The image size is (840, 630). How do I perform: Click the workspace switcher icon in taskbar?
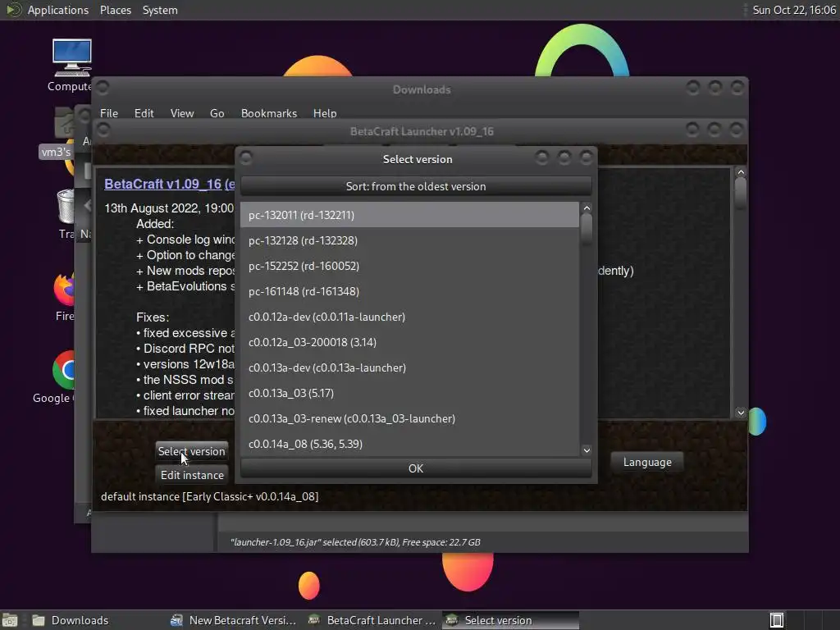[776, 620]
